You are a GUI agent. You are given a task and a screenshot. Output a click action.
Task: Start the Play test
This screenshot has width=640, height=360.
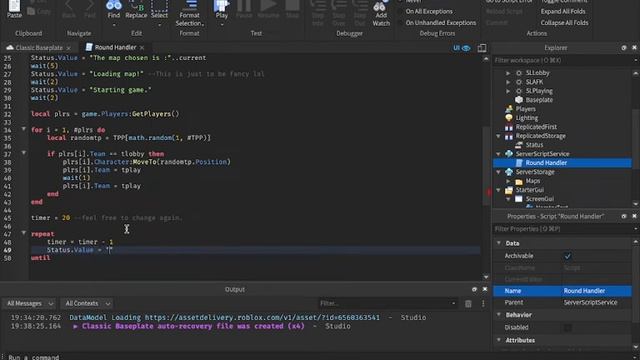tap(221, 5)
